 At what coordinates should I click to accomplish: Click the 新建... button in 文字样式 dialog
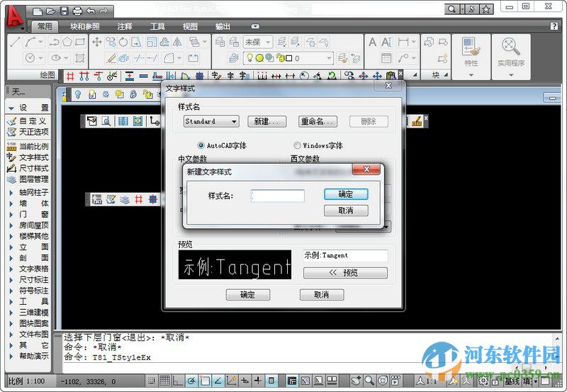267,121
